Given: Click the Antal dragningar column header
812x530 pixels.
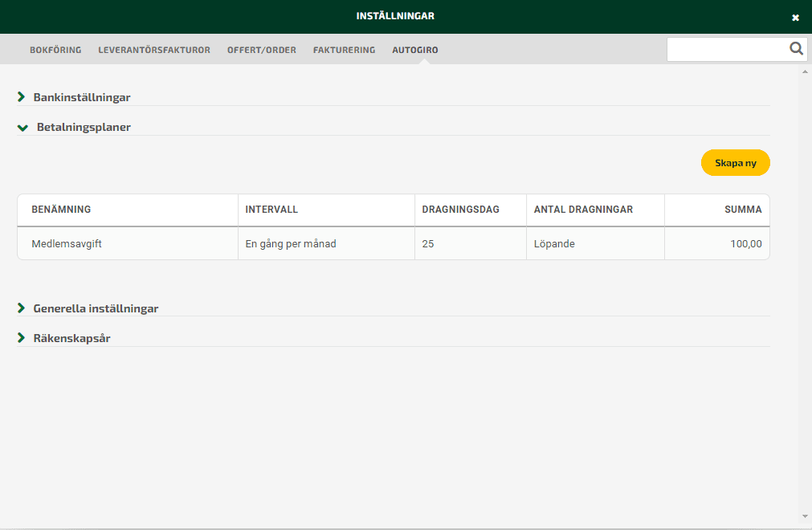Looking at the screenshot, I should (x=595, y=210).
